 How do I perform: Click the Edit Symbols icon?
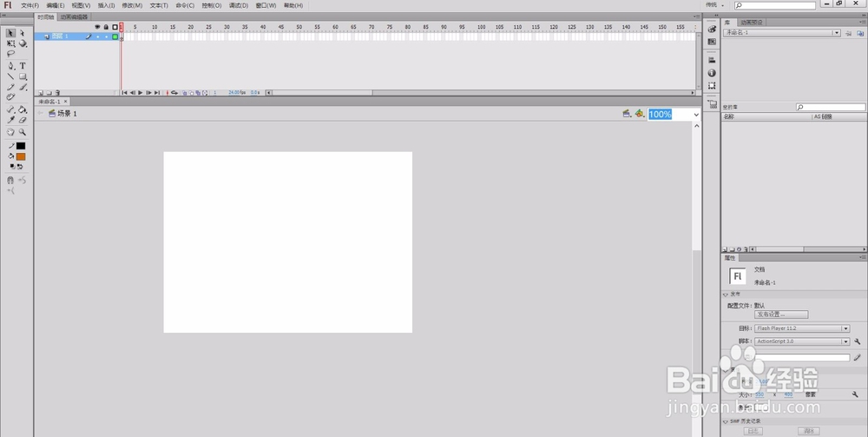pyautogui.click(x=640, y=114)
